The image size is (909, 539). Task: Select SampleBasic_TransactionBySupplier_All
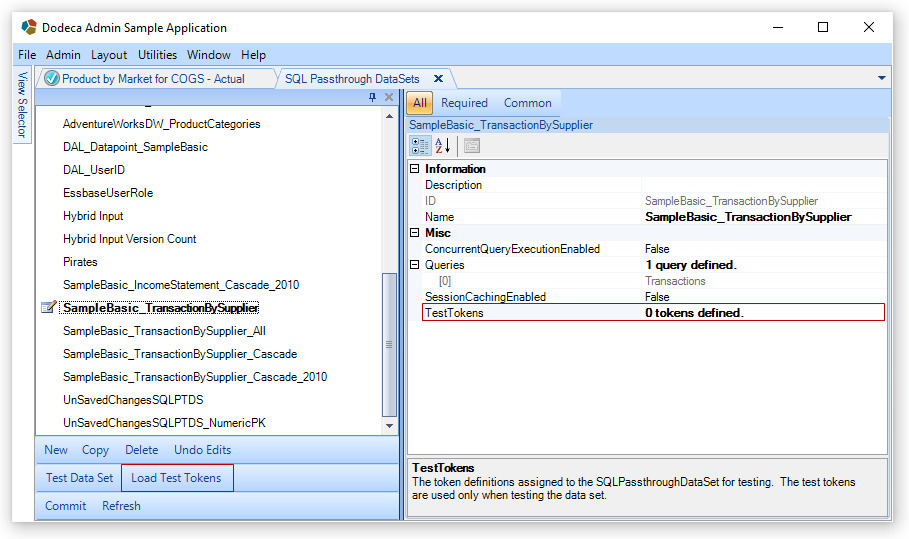click(x=164, y=331)
